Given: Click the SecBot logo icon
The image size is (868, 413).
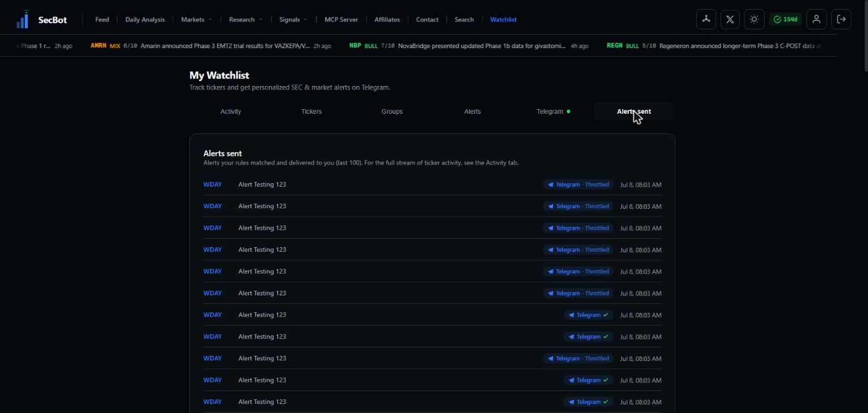Looking at the screenshot, I should point(23,19).
